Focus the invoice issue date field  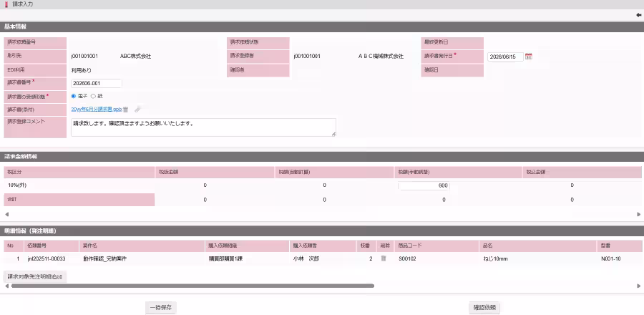tap(506, 57)
